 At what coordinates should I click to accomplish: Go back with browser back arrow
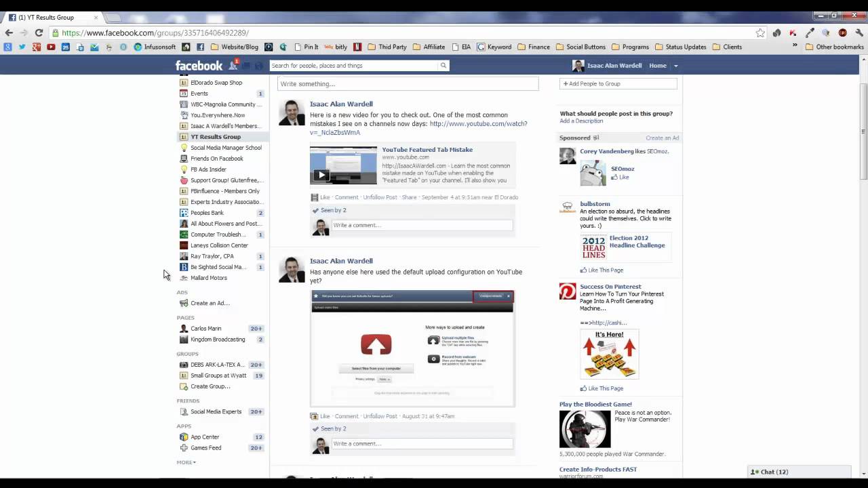coord(9,33)
